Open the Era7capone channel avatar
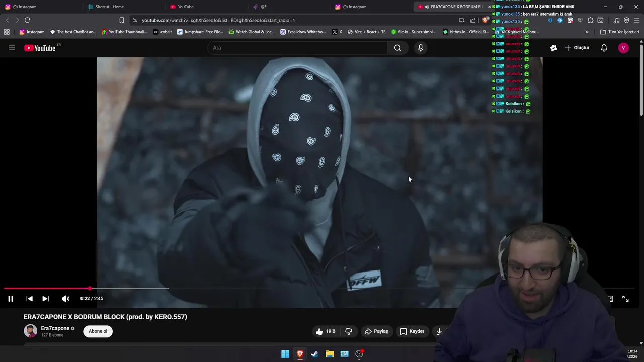This screenshot has height=362, width=644. tap(30, 331)
